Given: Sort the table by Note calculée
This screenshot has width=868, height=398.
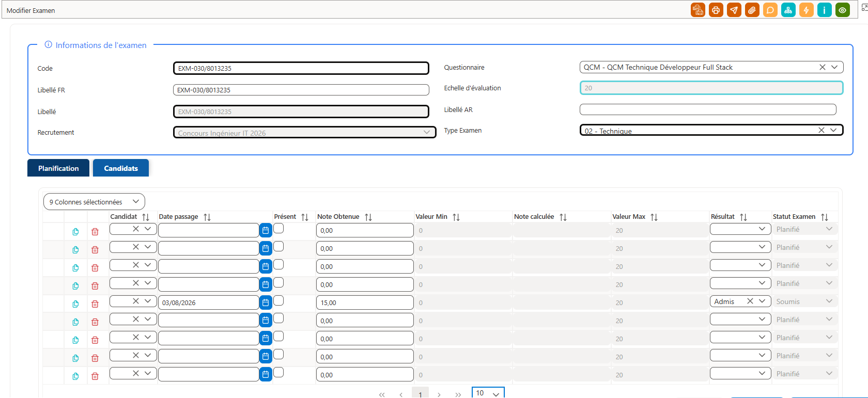Looking at the screenshot, I should (x=563, y=217).
